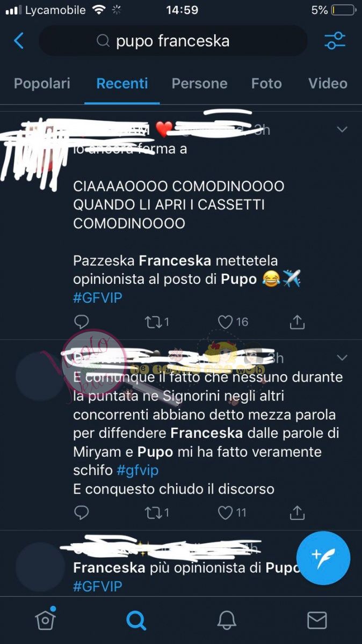The image size is (362, 644).
Task: Tap the compose new tweet button
Action: [x=323, y=558]
